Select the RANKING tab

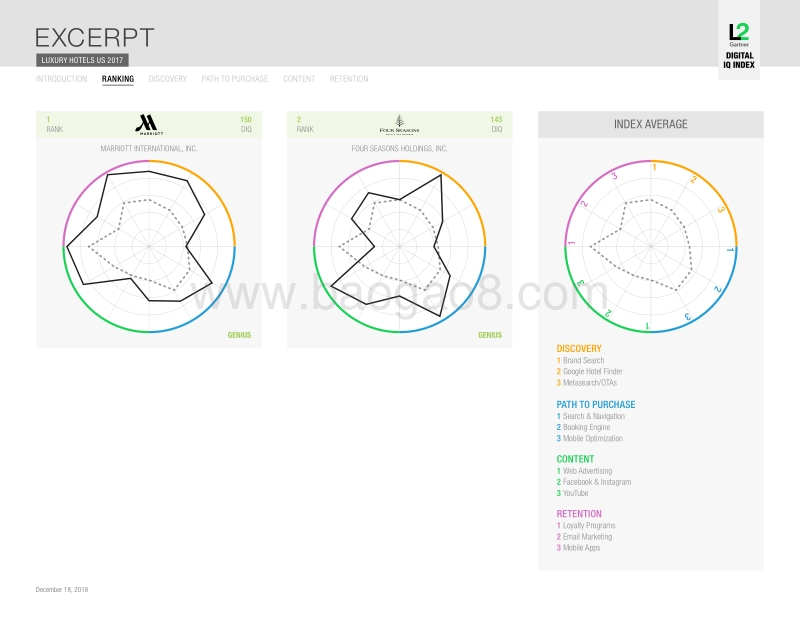[x=118, y=79]
